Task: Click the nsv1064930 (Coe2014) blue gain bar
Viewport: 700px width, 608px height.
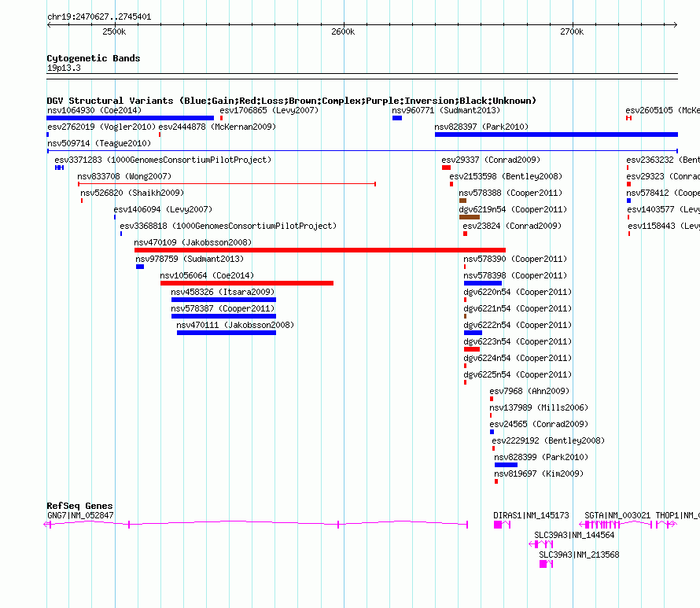Action: pyautogui.click(x=130, y=118)
